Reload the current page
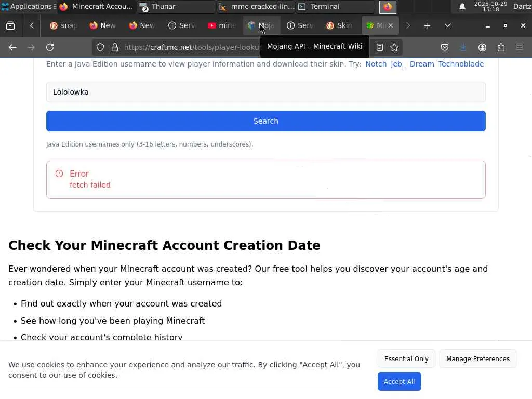This screenshot has width=532, height=399. coord(50,47)
